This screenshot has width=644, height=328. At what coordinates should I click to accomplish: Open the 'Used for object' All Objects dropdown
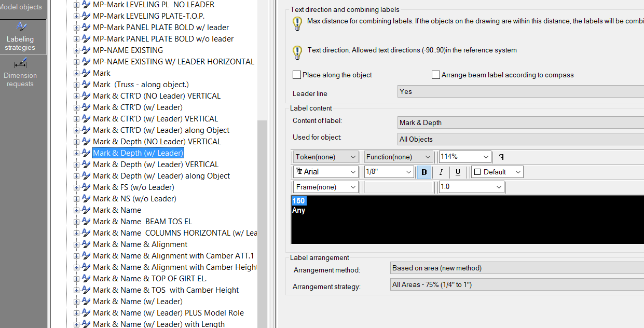(520, 139)
